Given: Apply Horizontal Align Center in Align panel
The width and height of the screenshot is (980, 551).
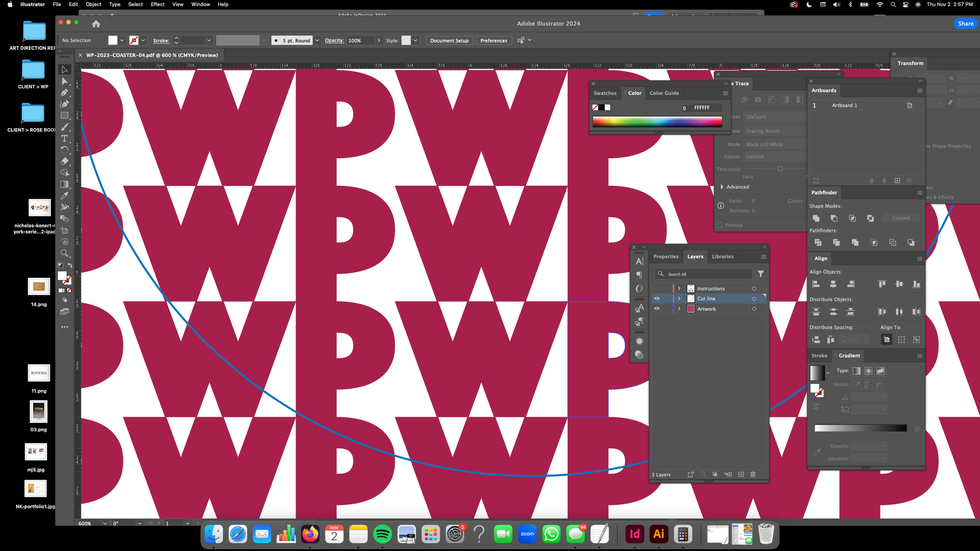Looking at the screenshot, I should tap(833, 284).
